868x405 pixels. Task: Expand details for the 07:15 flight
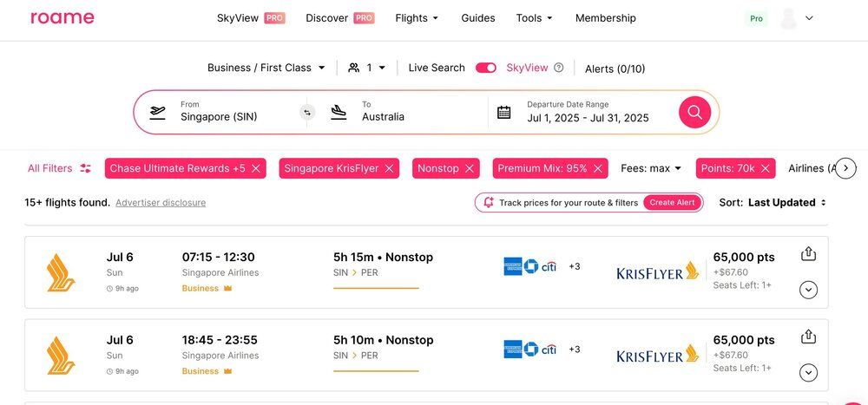808,290
